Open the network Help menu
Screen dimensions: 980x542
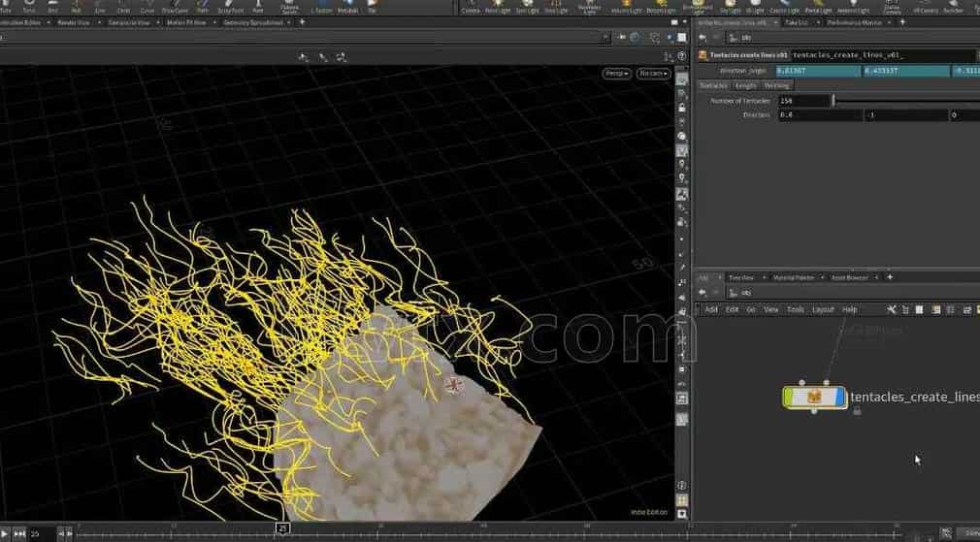click(x=849, y=309)
